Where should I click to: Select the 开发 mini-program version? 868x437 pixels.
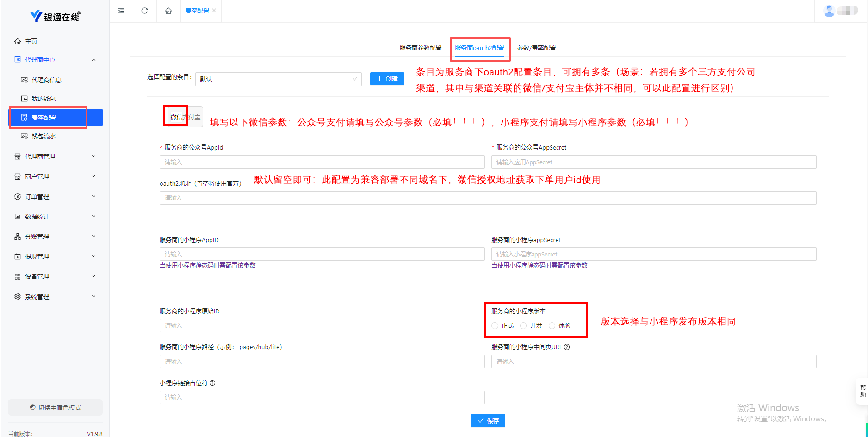pyautogui.click(x=523, y=326)
